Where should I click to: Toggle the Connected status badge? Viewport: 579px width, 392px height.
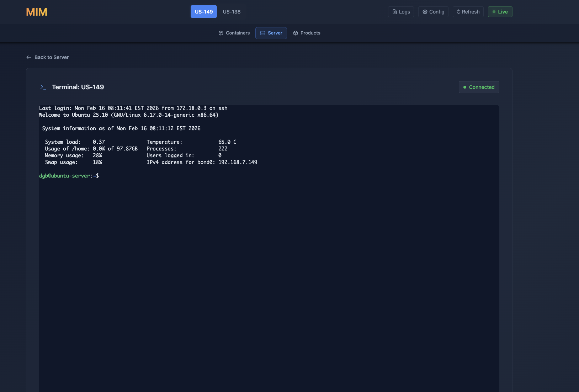coord(479,87)
